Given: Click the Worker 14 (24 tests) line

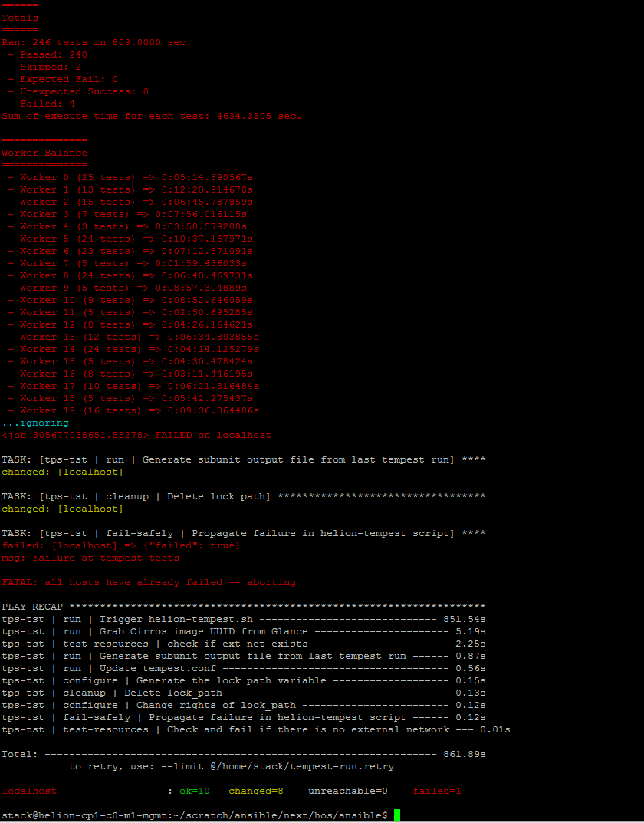Looking at the screenshot, I should point(133,350).
